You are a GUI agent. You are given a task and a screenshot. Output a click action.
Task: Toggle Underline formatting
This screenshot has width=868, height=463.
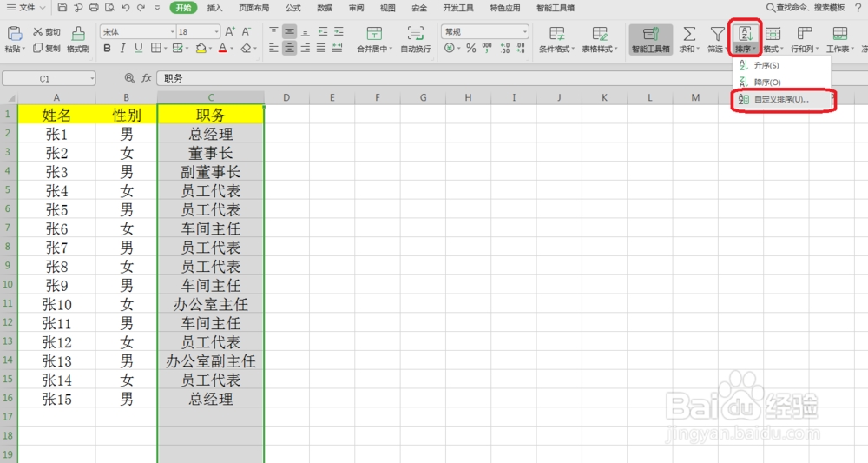[138, 48]
